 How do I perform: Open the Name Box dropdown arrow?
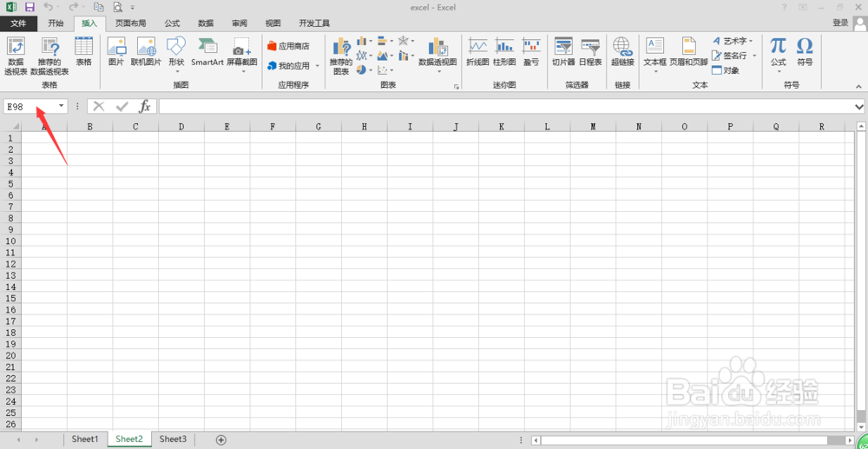(x=61, y=106)
